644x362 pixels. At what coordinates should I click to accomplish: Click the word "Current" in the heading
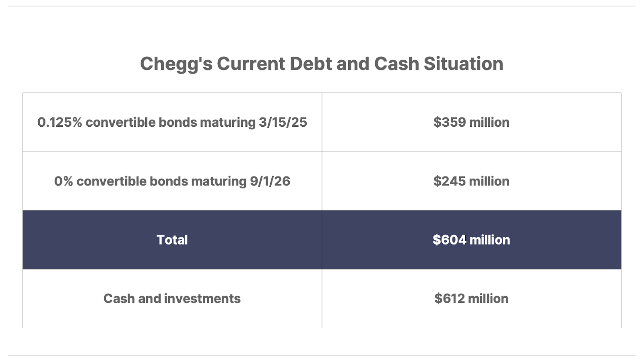[251, 64]
